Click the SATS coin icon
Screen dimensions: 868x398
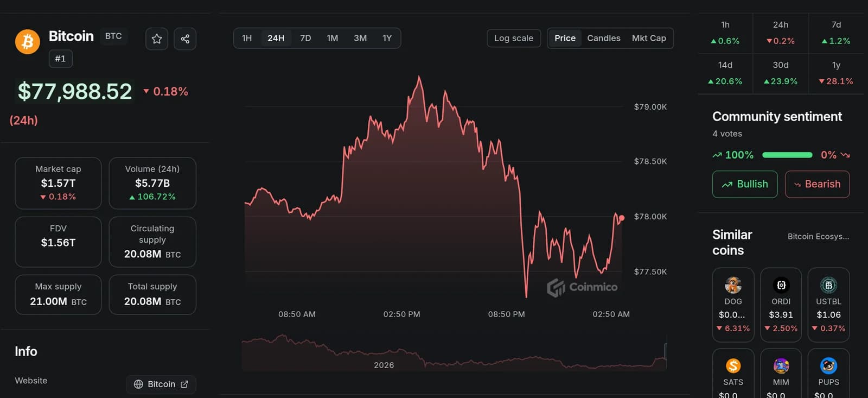733,366
